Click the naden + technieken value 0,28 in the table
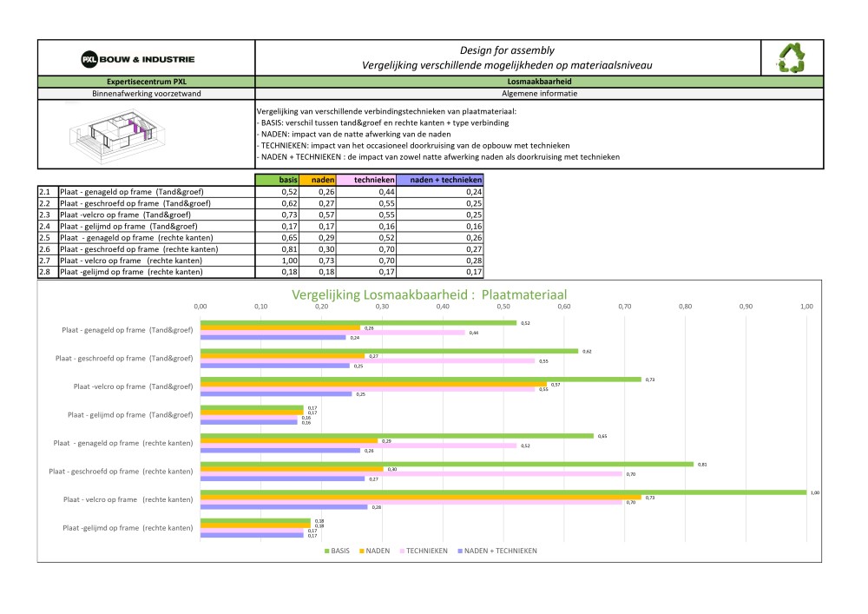868x614 pixels. pyautogui.click(x=439, y=261)
